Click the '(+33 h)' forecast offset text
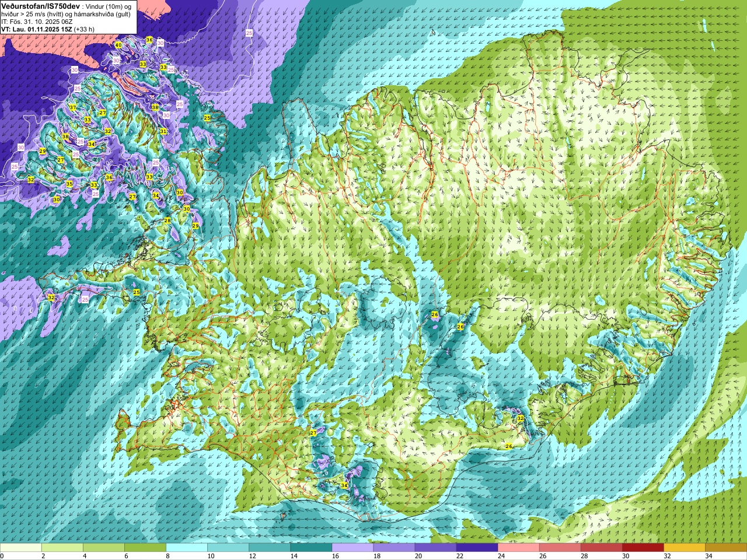The width and height of the screenshot is (747, 560). pos(84,29)
